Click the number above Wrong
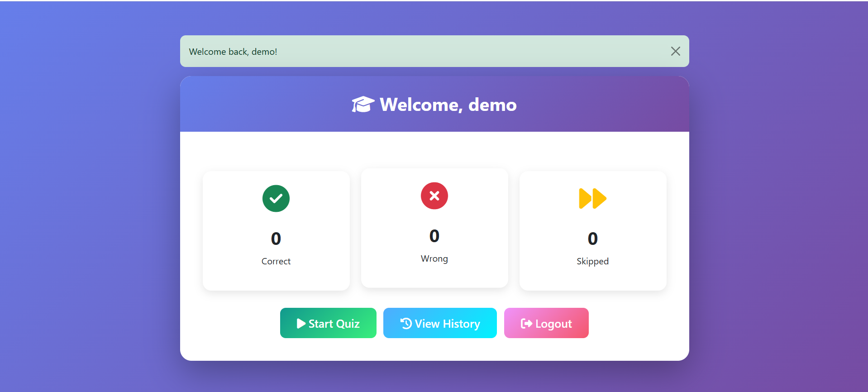This screenshot has height=392, width=868. tap(434, 236)
